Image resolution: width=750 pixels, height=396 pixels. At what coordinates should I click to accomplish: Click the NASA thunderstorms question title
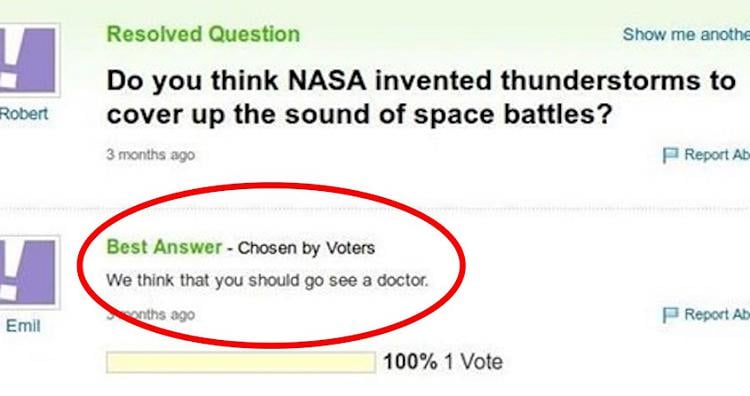pyautogui.click(x=421, y=98)
